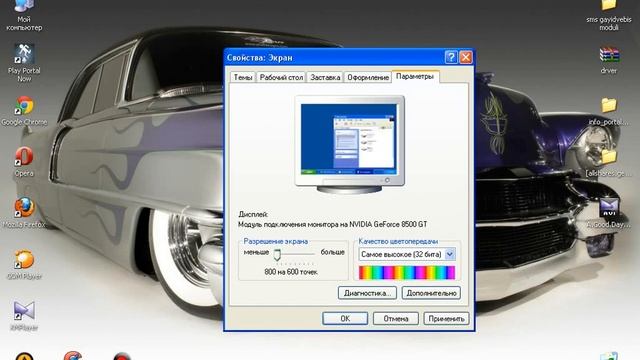
Task: Switch to the Рабочий стол tab
Action: point(281,77)
